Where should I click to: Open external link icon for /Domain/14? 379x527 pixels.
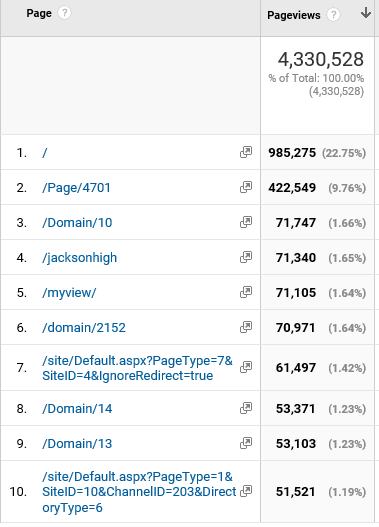246,408
